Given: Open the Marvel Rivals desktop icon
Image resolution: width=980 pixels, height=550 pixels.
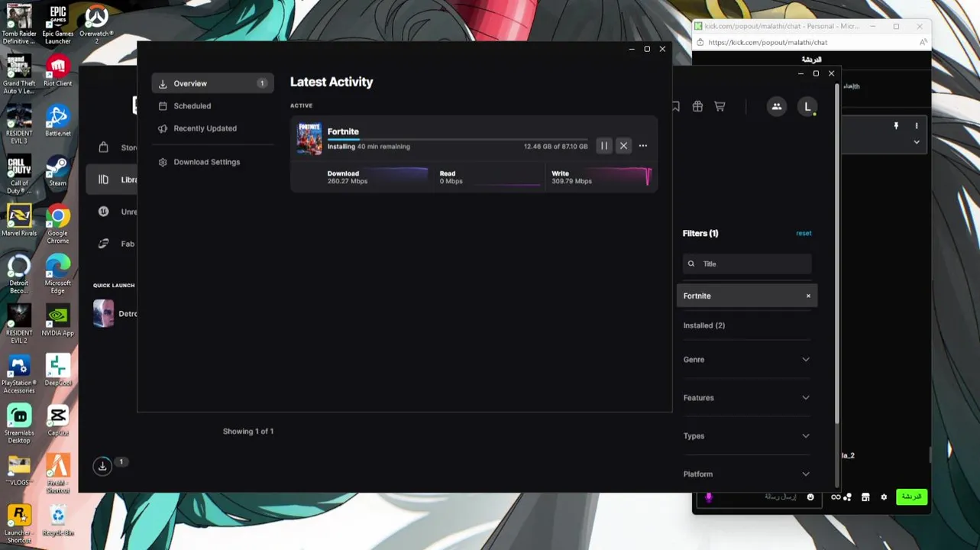Looking at the screenshot, I should (x=19, y=220).
